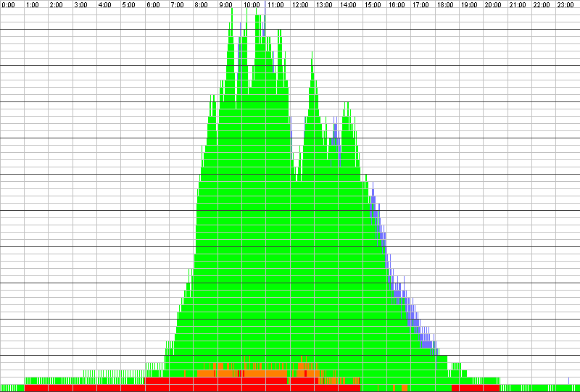Click the 4:00 hour label
580x392 pixels.
(x=104, y=5)
